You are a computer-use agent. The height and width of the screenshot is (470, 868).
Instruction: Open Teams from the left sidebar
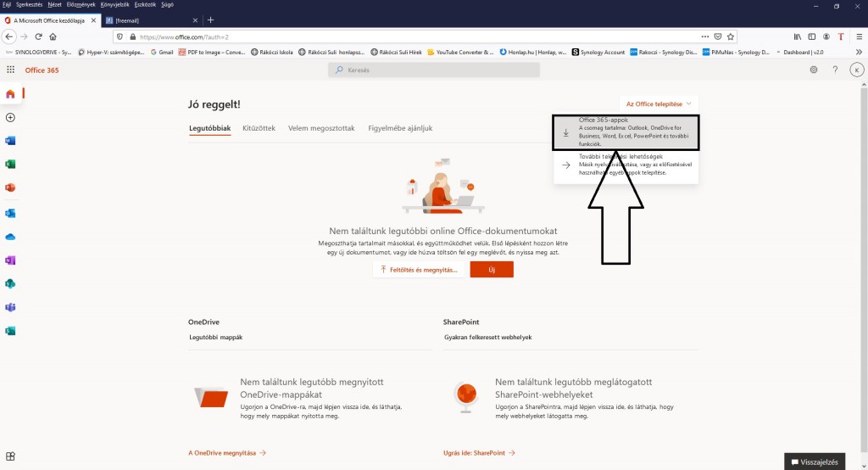10,307
